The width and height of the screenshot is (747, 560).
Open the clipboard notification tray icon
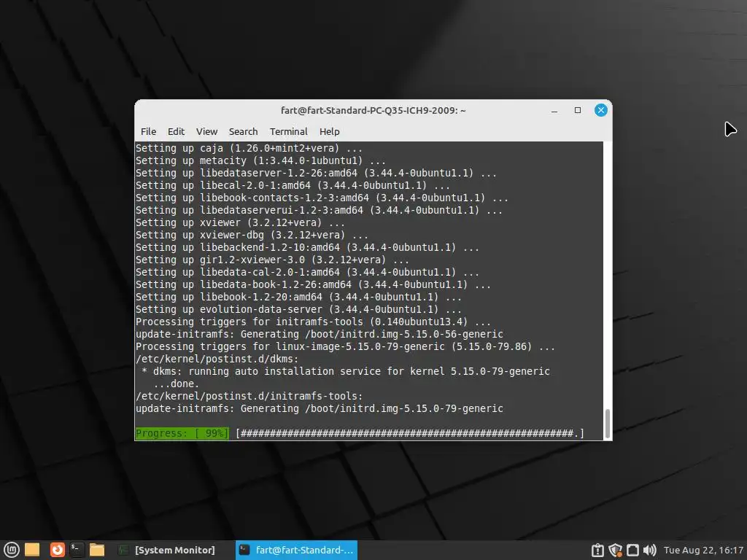click(x=597, y=550)
